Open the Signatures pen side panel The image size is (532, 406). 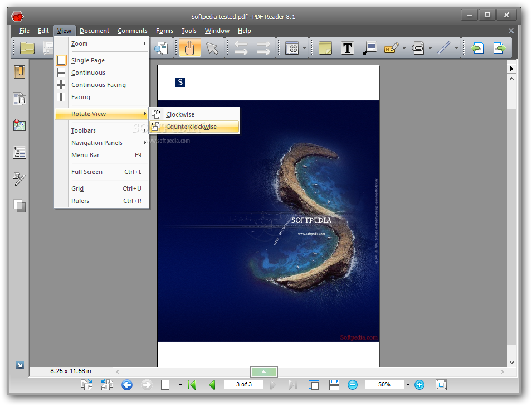click(19, 178)
